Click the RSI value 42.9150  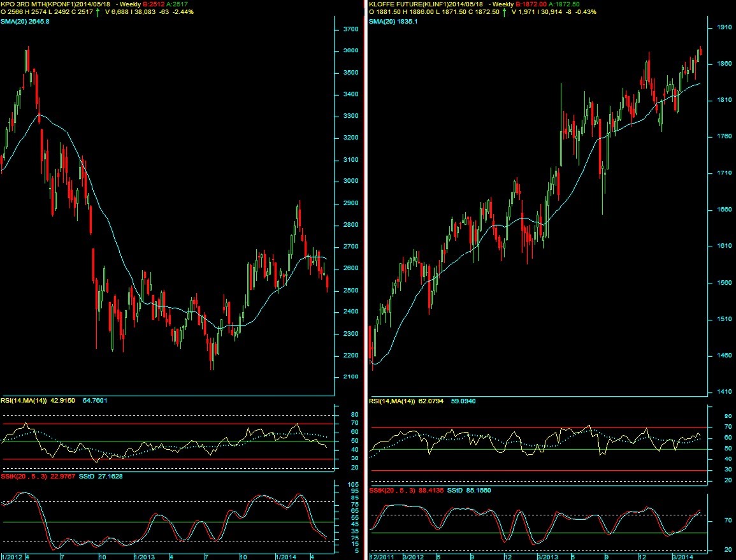pyautogui.click(x=62, y=401)
